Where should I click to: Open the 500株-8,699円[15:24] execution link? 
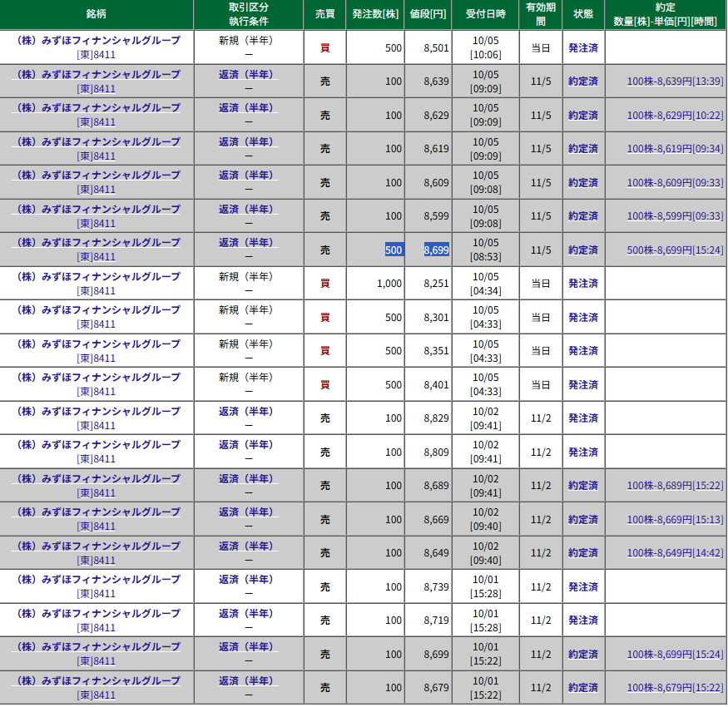[675, 250]
